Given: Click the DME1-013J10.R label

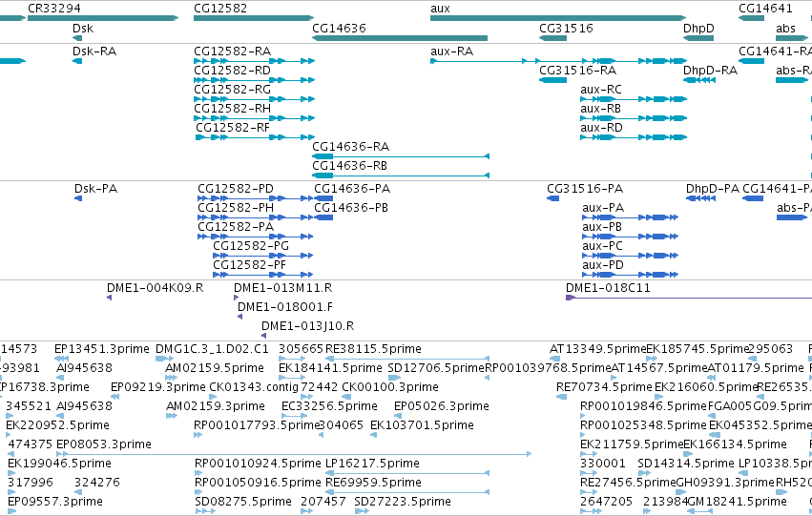Looking at the screenshot, I should [307, 326].
